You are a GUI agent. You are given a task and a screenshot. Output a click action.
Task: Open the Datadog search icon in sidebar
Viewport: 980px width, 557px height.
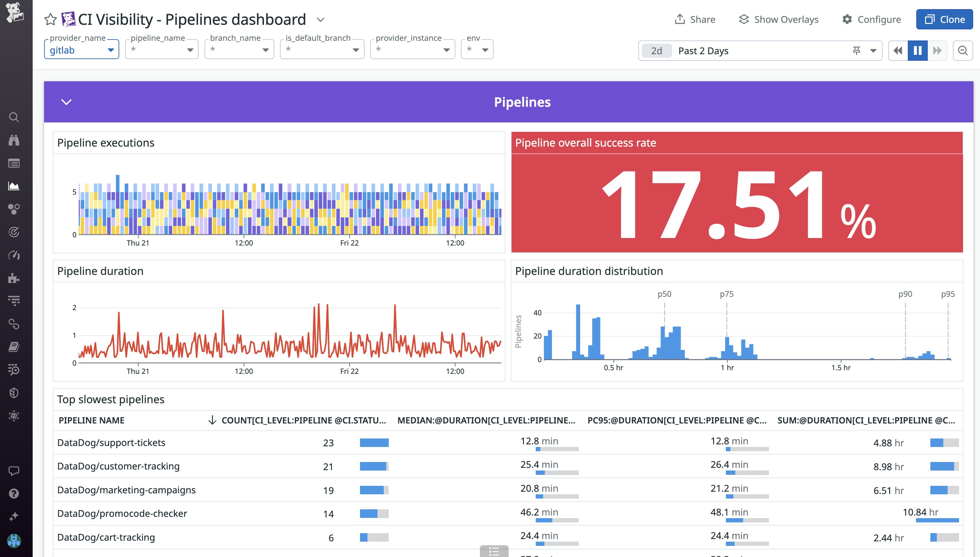tap(14, 118)
